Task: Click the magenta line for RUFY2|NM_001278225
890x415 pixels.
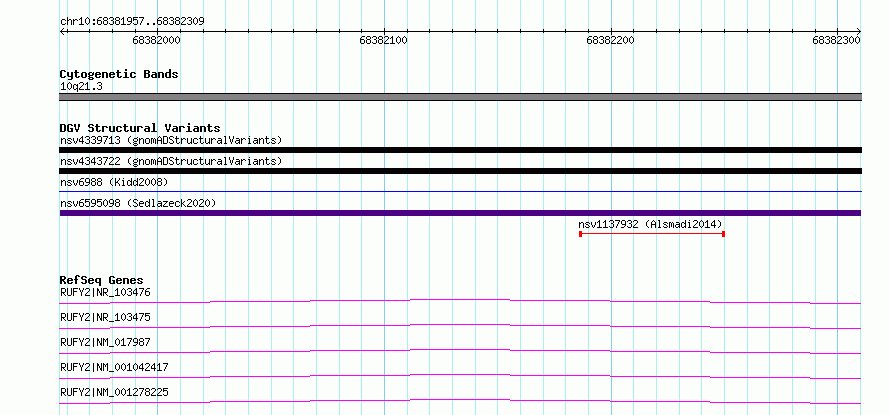Action: pyautogui.click(x=460, y=401)
